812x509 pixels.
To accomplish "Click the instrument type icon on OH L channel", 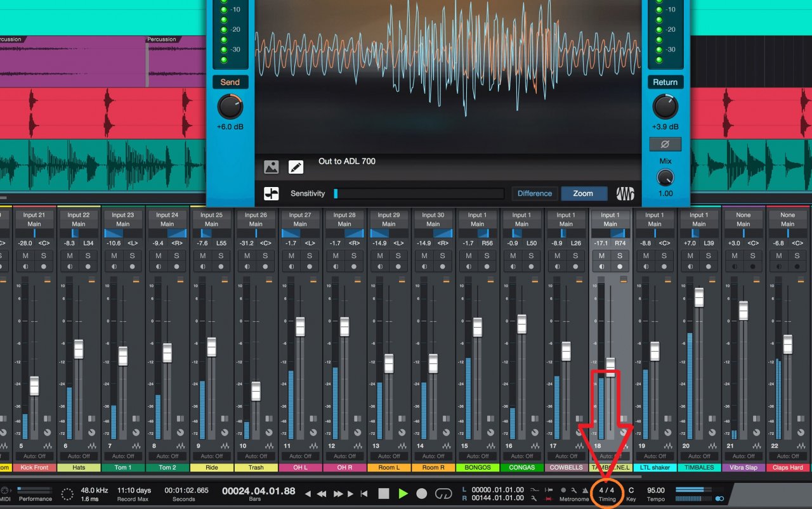I will coord(313,446).
